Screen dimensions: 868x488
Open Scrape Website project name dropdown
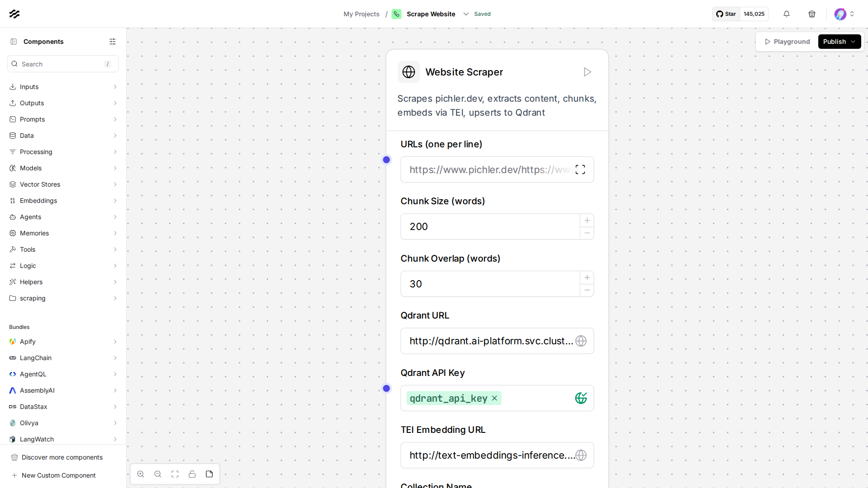tap(466, 14)
